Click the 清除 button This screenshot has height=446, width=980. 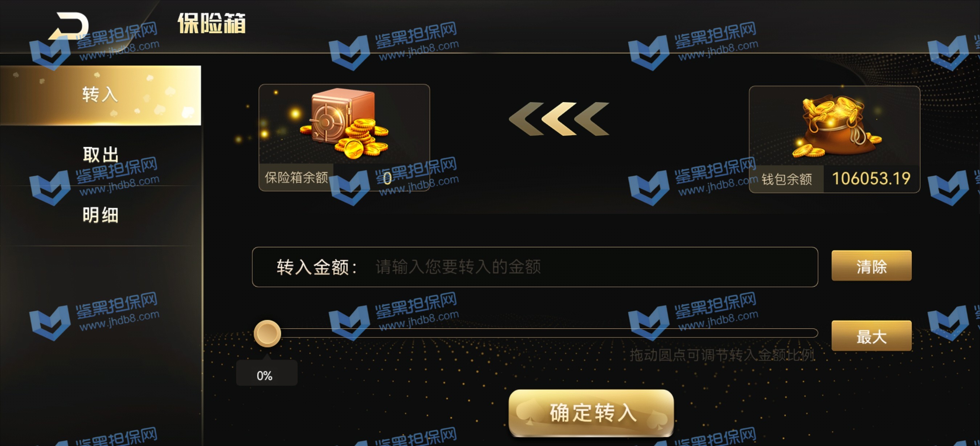(x=871, y=265)
